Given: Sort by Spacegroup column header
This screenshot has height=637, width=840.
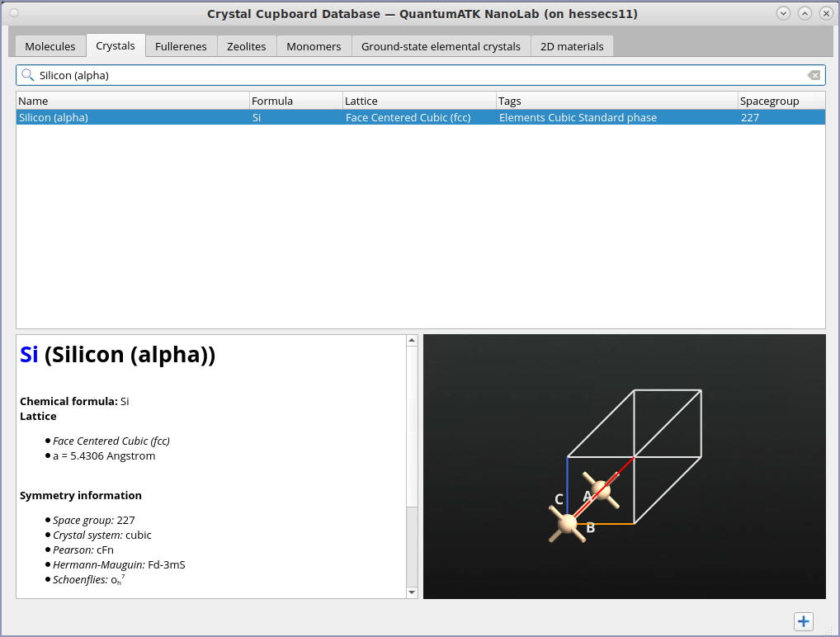Looking at the screenshot, I should coord(781,101).
